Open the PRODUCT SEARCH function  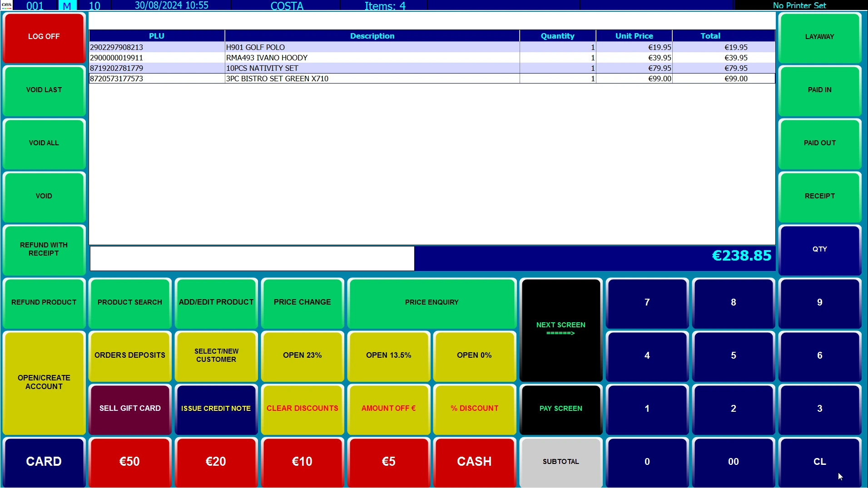pyautogui.click(x=130, y=302)
